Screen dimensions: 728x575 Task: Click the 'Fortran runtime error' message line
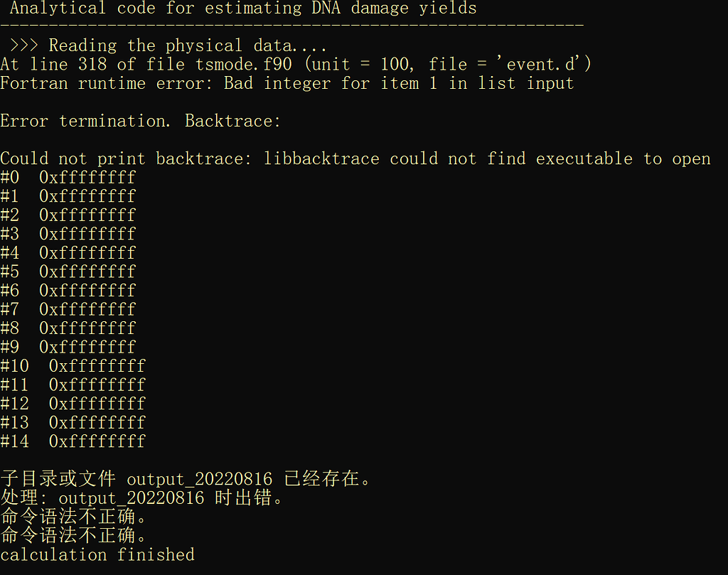pos(287,83)
